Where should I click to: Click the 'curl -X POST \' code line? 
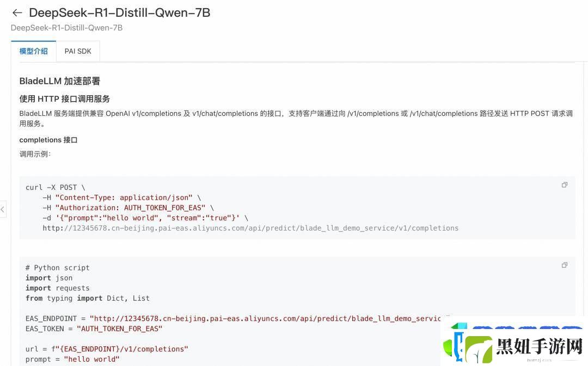(x=56, y=187)
